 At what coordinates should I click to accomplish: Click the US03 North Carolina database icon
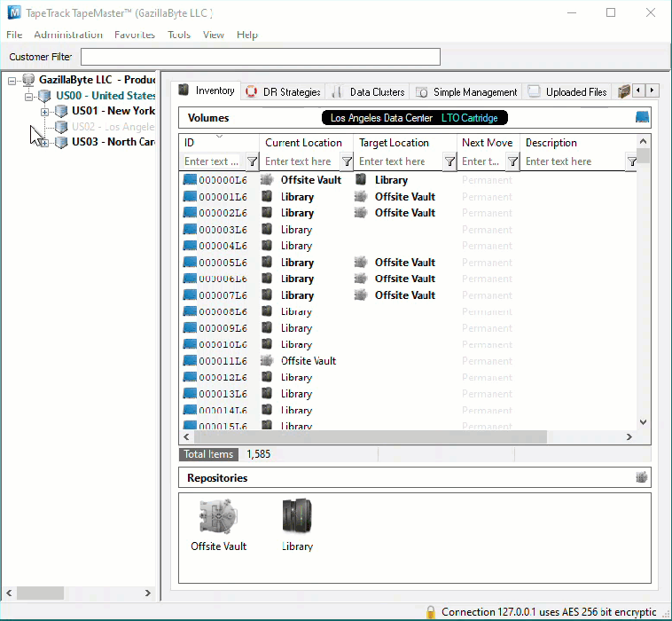tap(61, 142)
